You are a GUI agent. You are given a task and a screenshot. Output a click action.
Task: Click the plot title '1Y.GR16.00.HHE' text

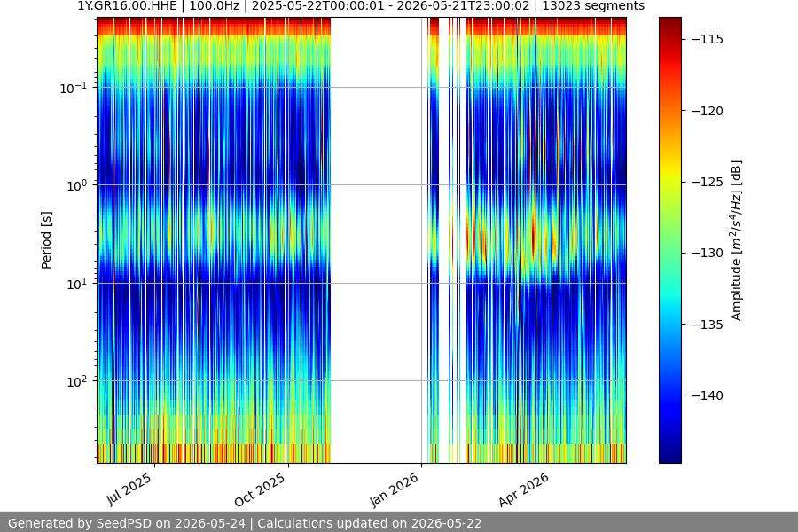pyautogui.click(x=127, y=6)
